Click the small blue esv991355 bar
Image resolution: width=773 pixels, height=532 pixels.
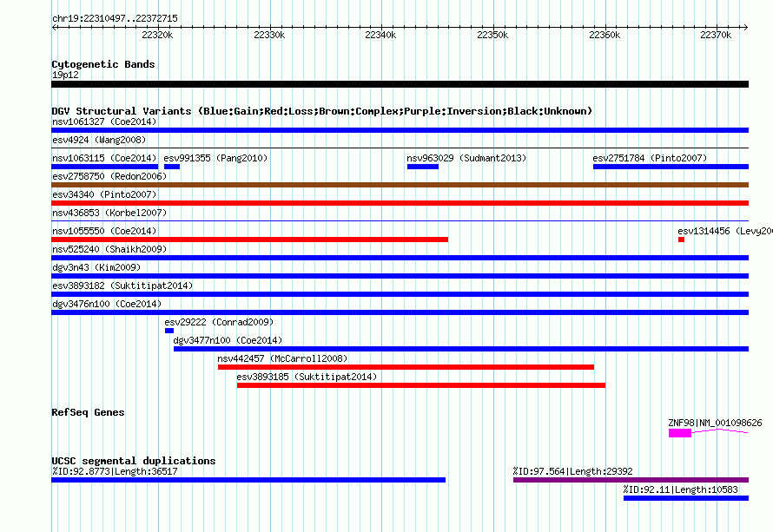tap(172, 167)
